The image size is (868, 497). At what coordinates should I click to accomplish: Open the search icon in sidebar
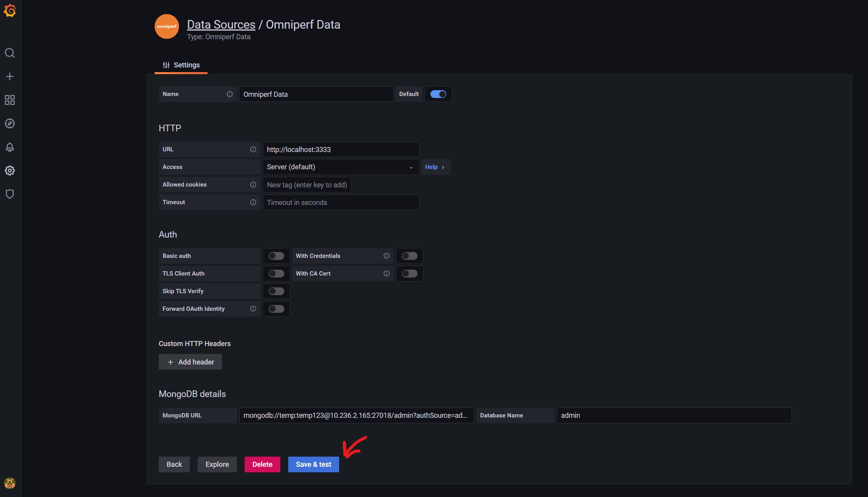[x=10, y=53]
